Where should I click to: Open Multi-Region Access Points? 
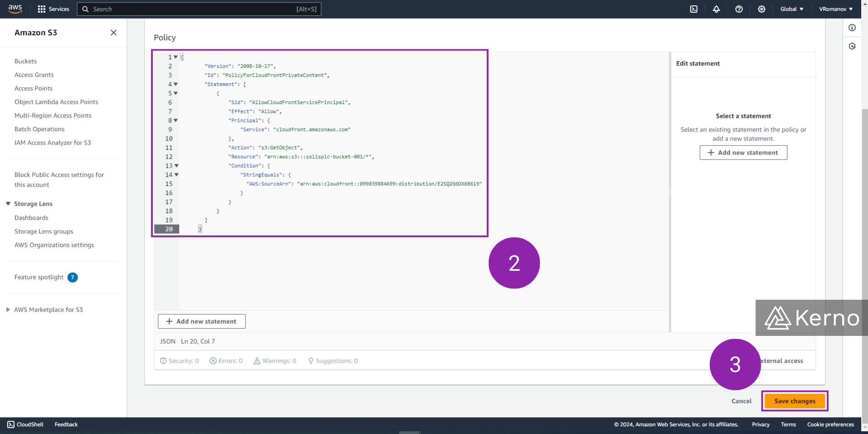tap(53, 115)
